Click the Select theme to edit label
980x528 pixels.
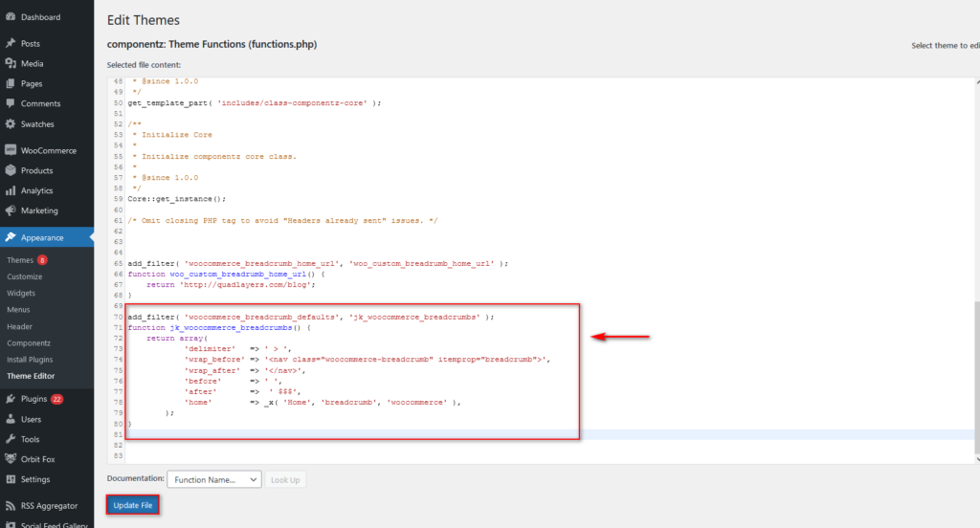coord(945,45)
